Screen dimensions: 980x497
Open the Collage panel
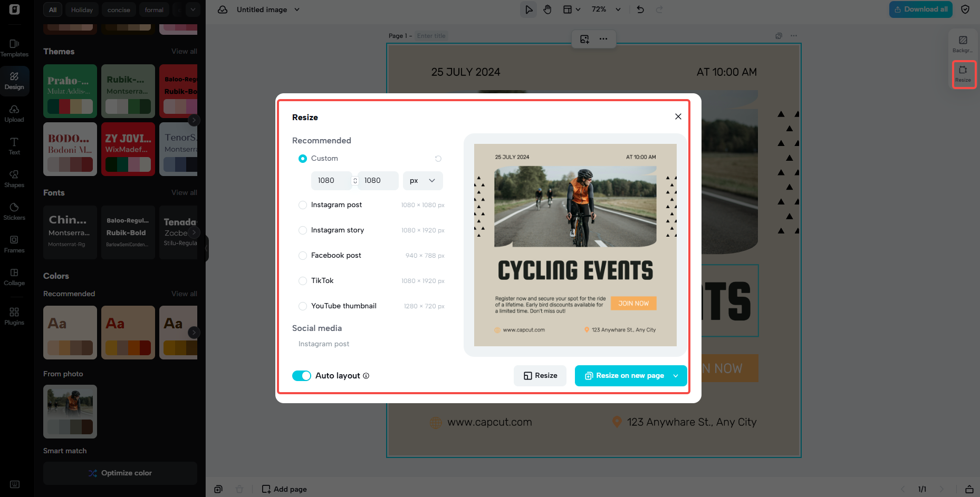coord(14,277)
